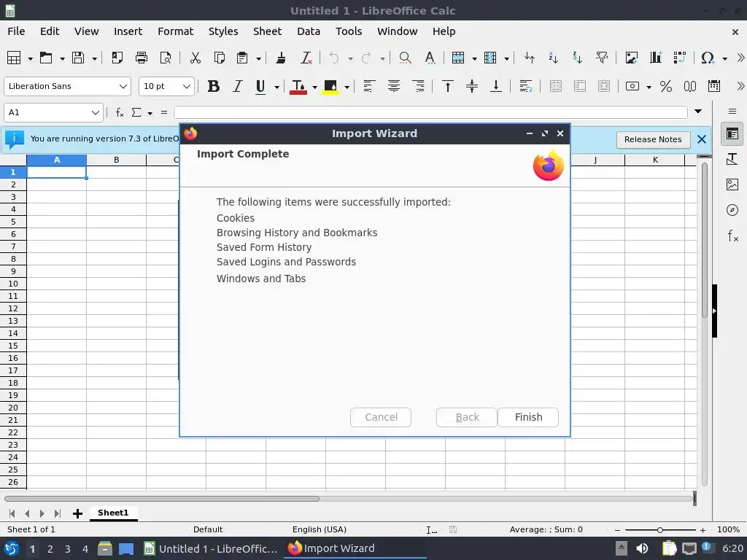
Task: Toggle the AutoFilter funnel icon
Action: click(x=602, y=58)
